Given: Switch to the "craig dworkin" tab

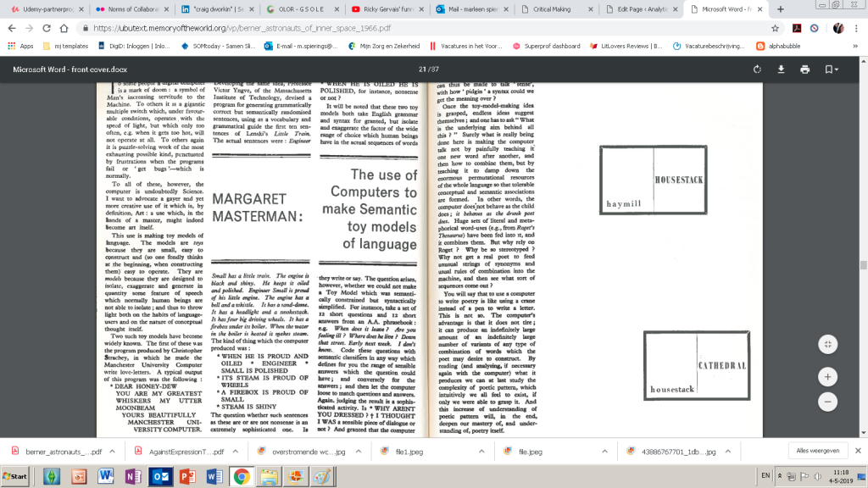Looking at the screenshot, I should (216, 9).
